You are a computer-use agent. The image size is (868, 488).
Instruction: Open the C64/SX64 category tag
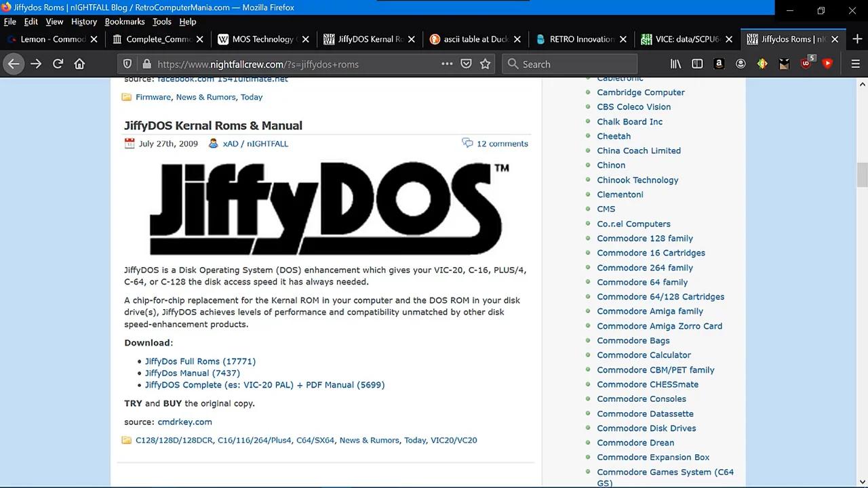coord(315,440)
